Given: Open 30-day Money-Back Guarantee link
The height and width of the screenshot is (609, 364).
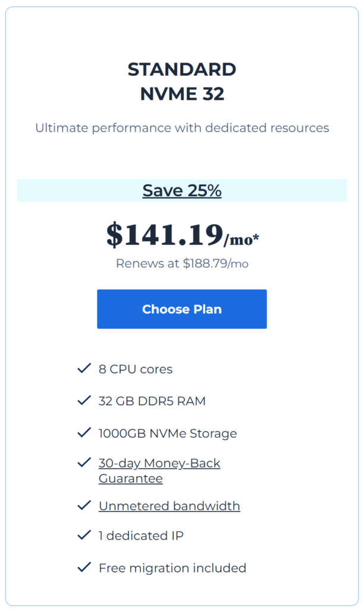Looking at the screenshot, I should [159, 470].
